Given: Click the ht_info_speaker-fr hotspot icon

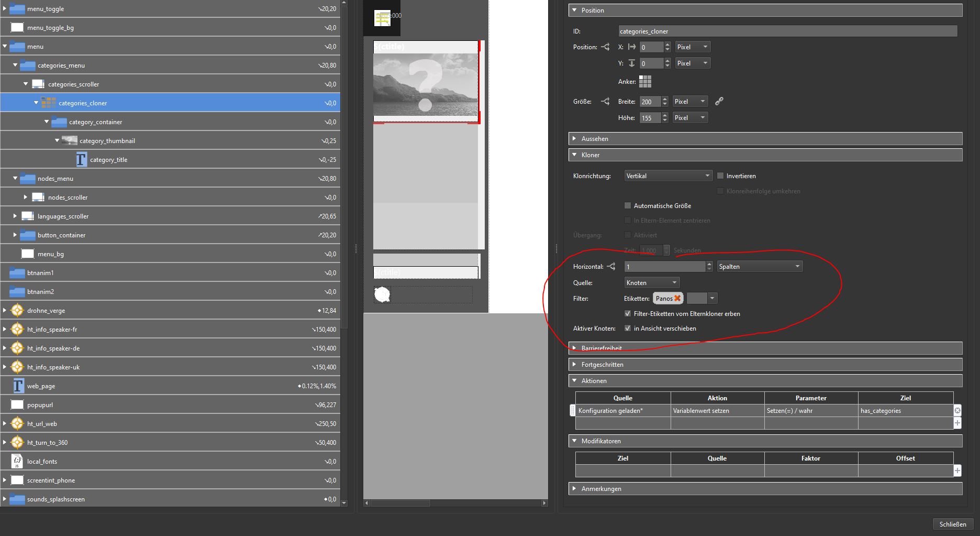Looking at the screenshot, I should (17, 329).
